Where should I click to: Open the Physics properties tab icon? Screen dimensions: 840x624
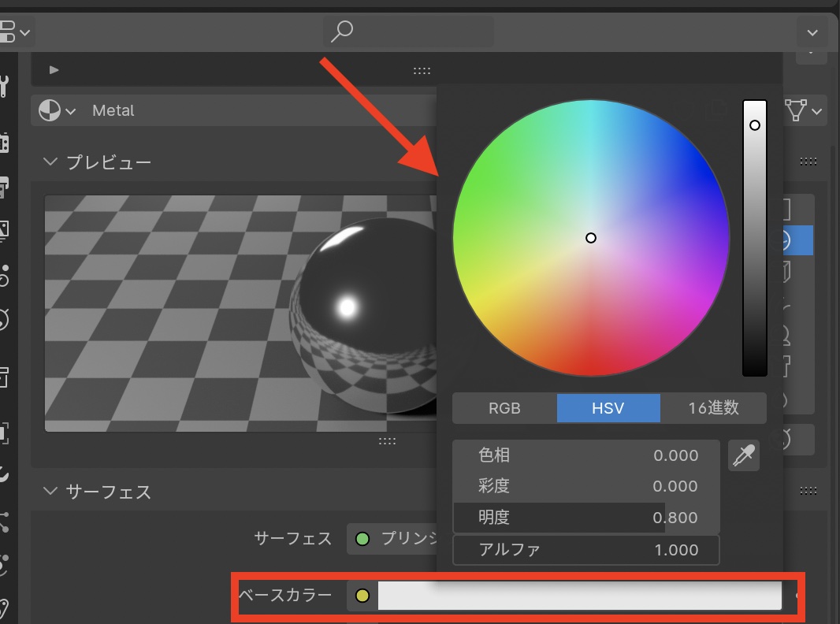point(4,564)
